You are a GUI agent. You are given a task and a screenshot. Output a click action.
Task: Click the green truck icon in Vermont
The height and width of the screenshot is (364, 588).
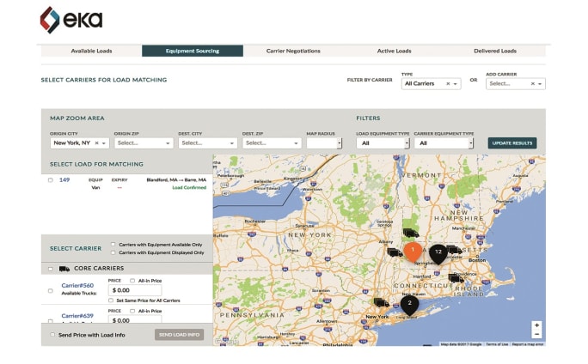(410, 233)
